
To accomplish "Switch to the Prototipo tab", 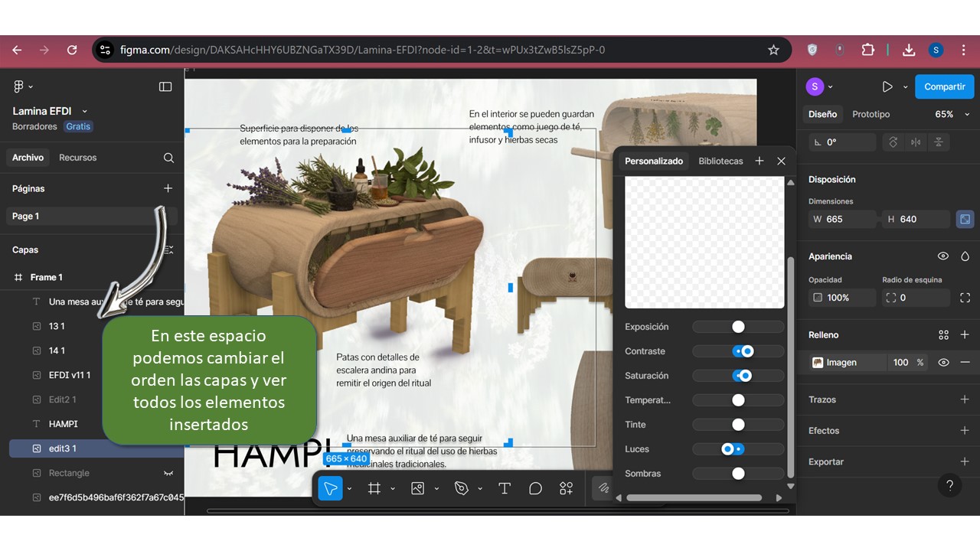I will coord(871,114).
